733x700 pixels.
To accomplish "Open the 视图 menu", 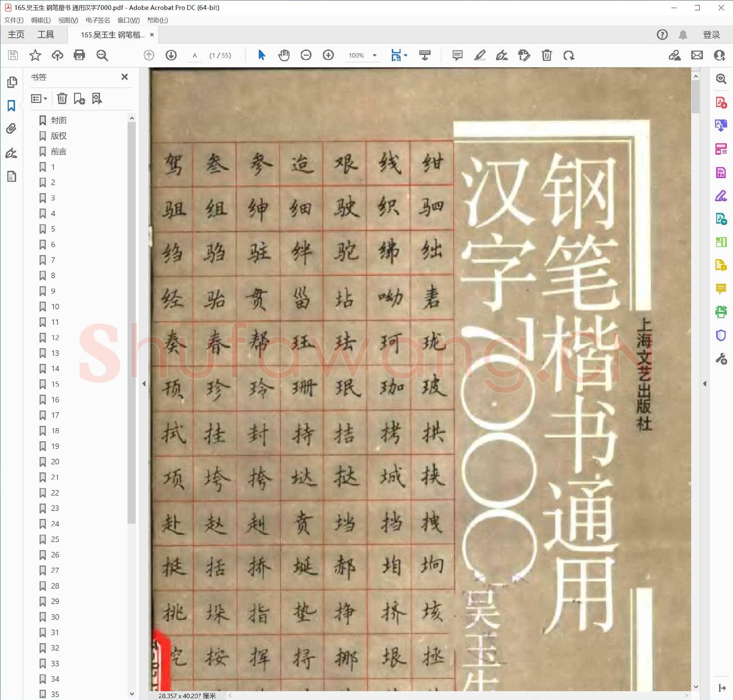I will (67, 20).
